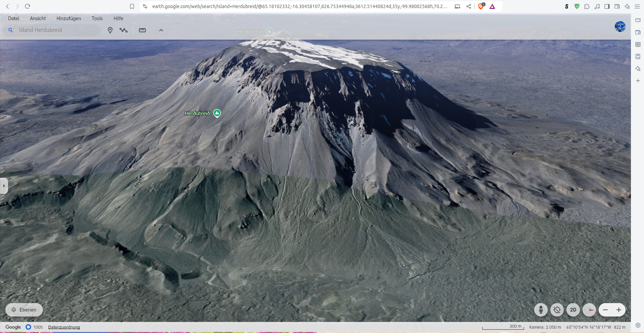Image resolution: width=644 pixels, height=333 pixels.
Task: Click the my-location crosshair button
Action: [557, 310]
